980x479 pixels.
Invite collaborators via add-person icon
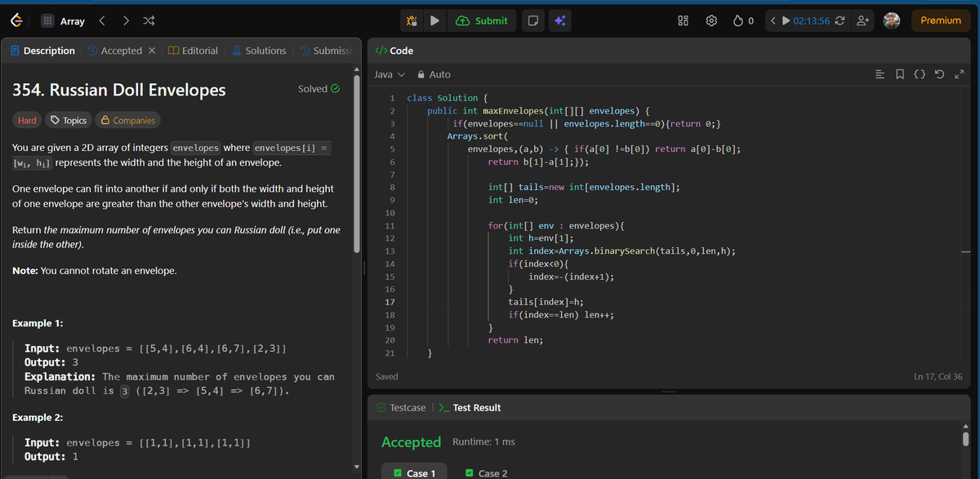tap(862, 21)
